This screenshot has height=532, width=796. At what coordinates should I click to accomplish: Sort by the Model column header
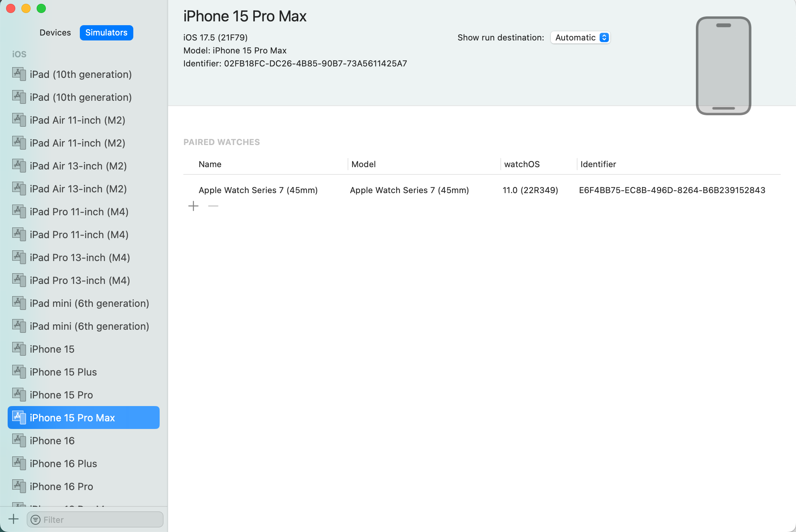pos(364,164)
